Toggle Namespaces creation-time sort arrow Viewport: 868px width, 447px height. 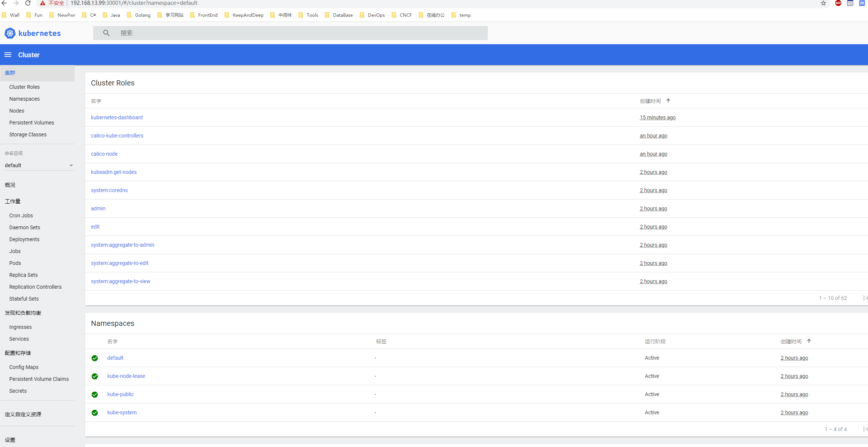coord(809,341)
